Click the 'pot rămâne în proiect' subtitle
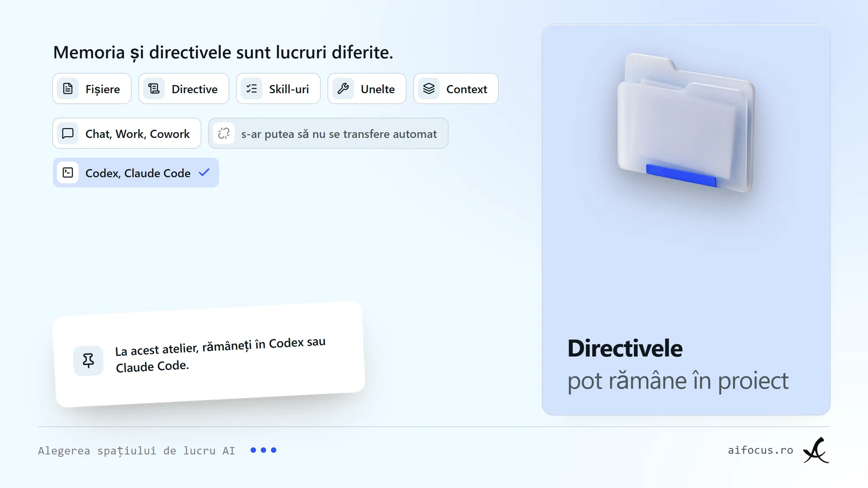 678,381
